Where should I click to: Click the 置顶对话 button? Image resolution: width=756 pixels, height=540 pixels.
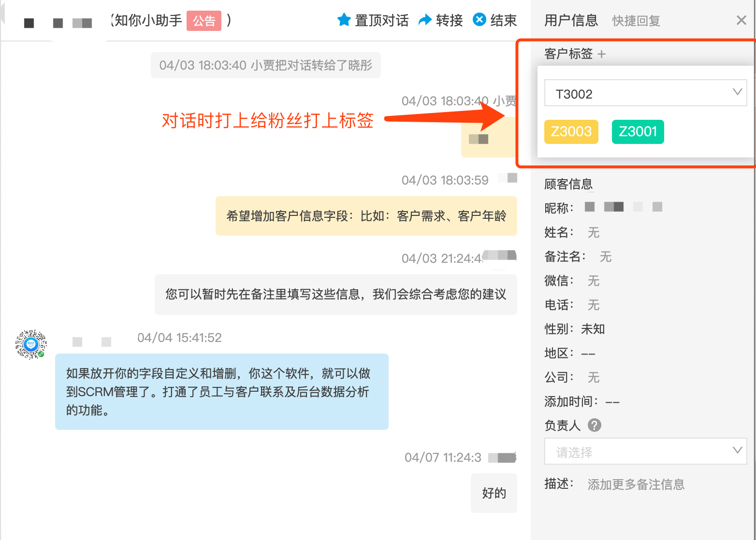point(381,20)
